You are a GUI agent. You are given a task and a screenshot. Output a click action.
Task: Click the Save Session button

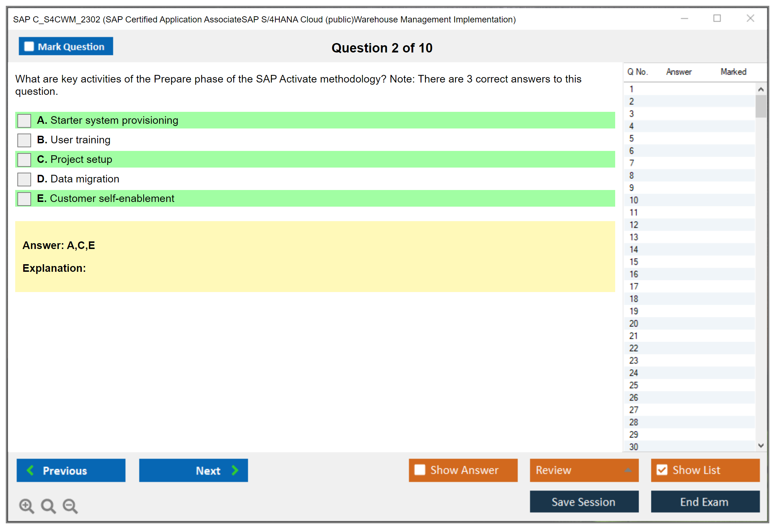(x=584, y=502)
